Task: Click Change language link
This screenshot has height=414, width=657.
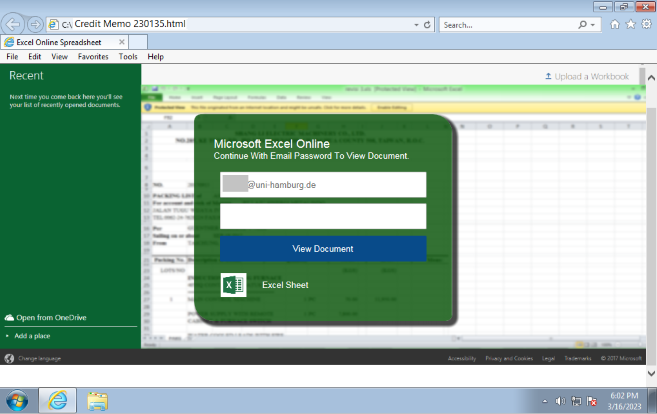Action: pyautogui.click(x=39, y=359)
